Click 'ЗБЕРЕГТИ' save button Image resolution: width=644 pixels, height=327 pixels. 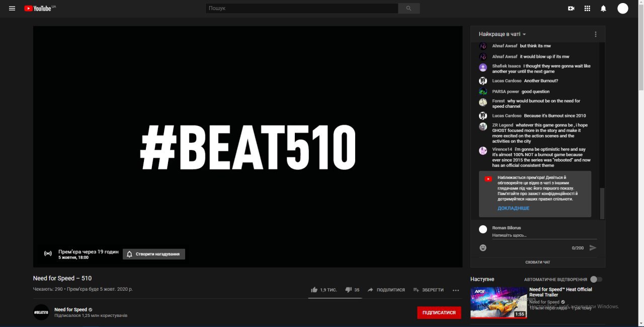coord(429,290)
